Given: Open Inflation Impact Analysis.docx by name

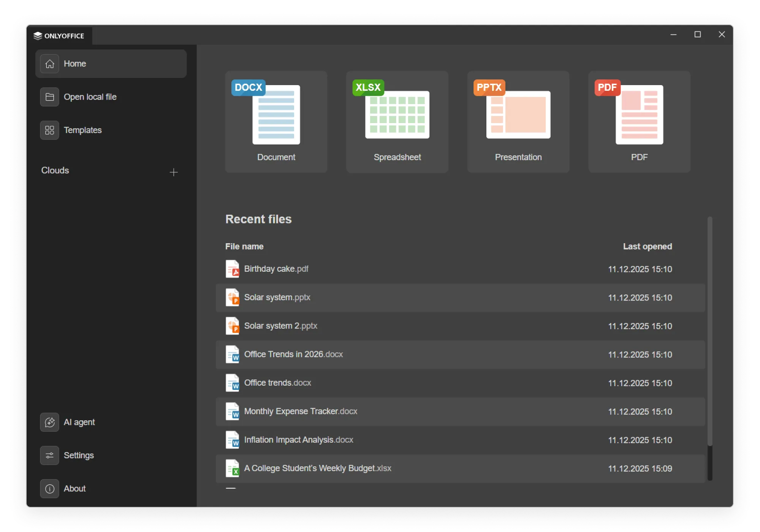Looking at the screenshot, I should (x=299, y=440).
